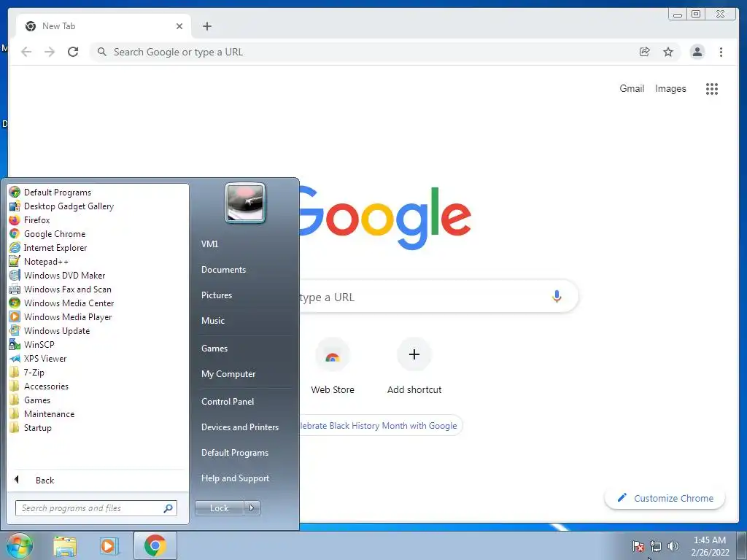This screenshot has width=747, height=560.
Task: Launch Desktop Gadget Gallery
Action: point(62,206)
